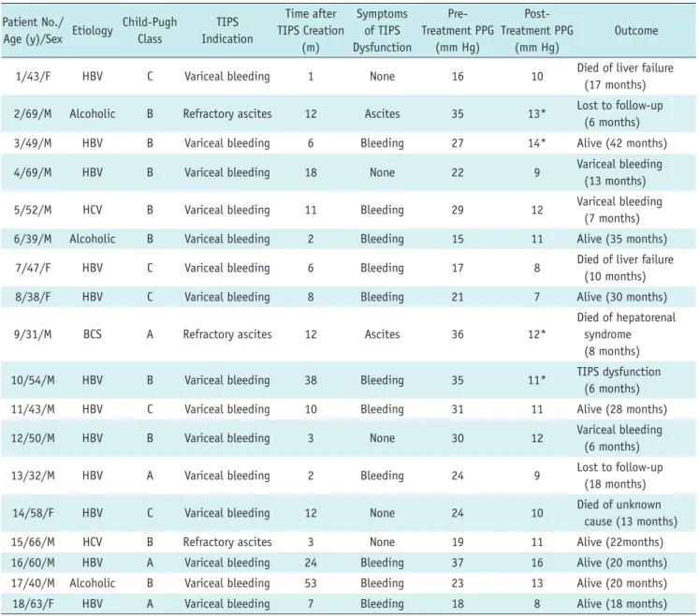Click 'Pre-Treatment PPG (mm Hg)' header
Viewport: 699px width, 616px height.
458,30
